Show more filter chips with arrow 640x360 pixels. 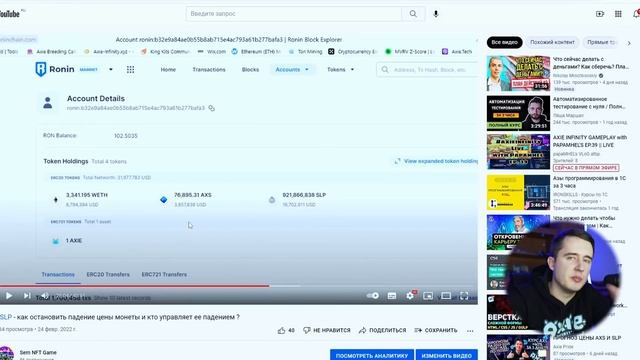pos(629,42)
